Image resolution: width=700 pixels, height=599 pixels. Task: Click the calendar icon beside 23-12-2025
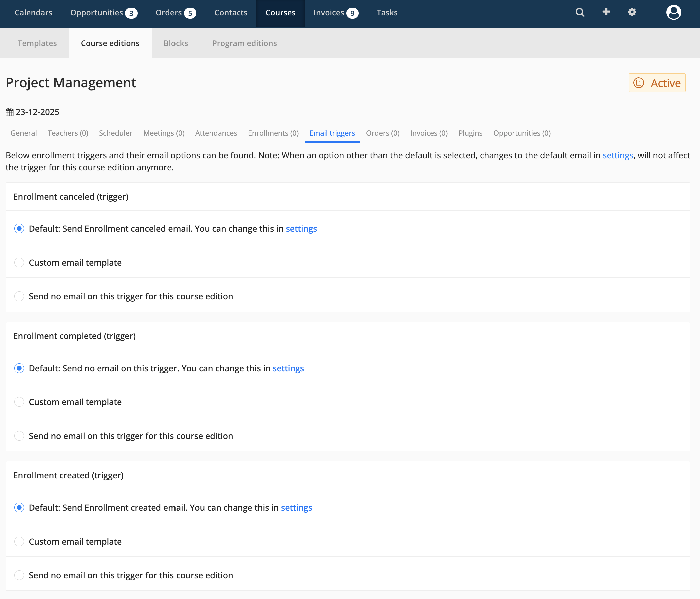point(9,112)
